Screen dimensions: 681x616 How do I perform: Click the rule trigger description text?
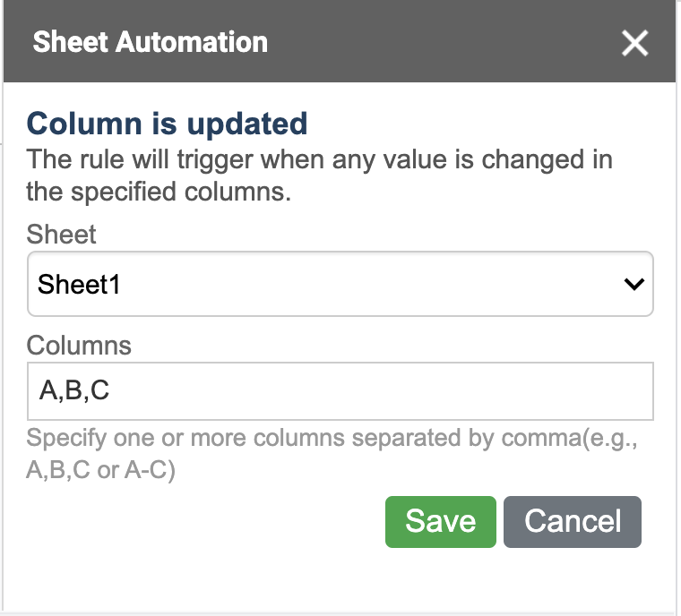(320, 161)
